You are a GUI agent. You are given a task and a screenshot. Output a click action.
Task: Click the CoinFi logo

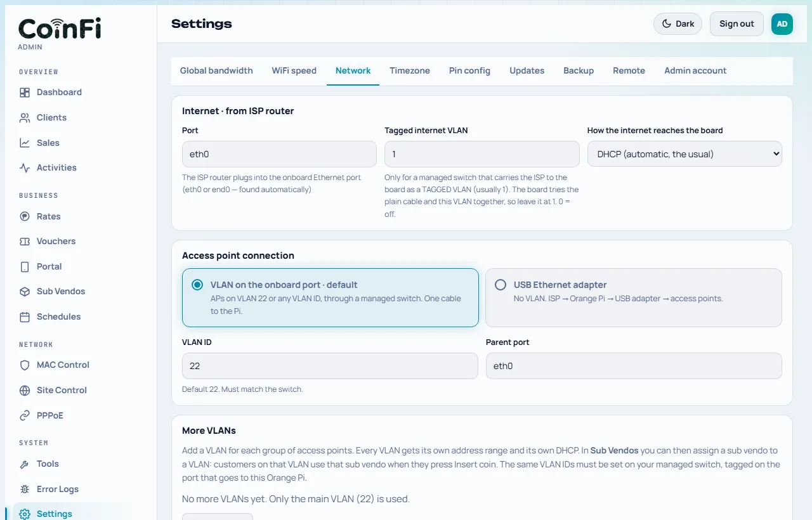[x=60, y=29]
